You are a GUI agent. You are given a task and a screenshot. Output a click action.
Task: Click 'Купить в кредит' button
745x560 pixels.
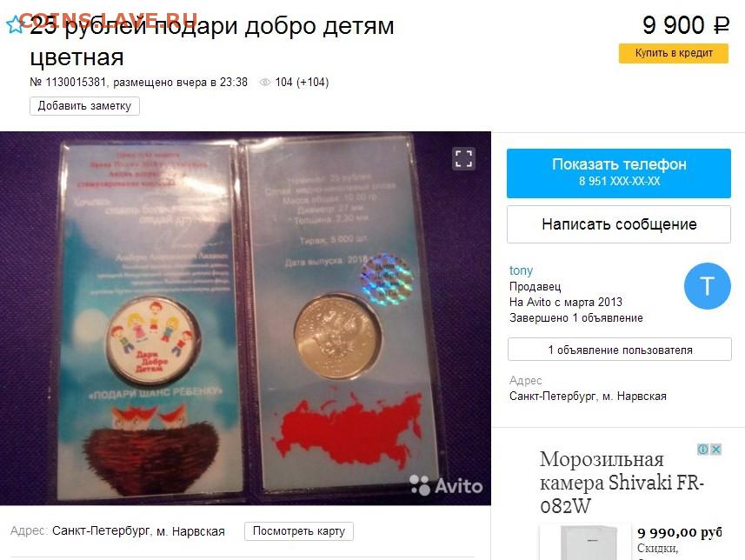pos(673,53)
